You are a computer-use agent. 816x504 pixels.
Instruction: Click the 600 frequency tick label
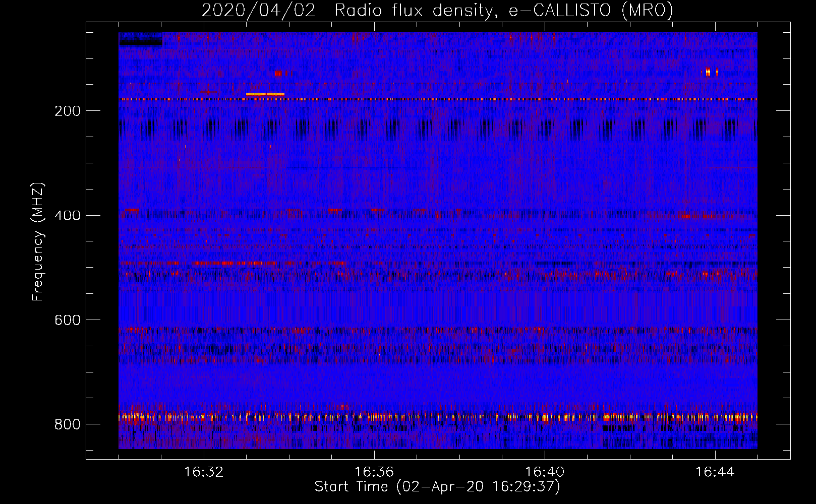(x=67, y=320)
